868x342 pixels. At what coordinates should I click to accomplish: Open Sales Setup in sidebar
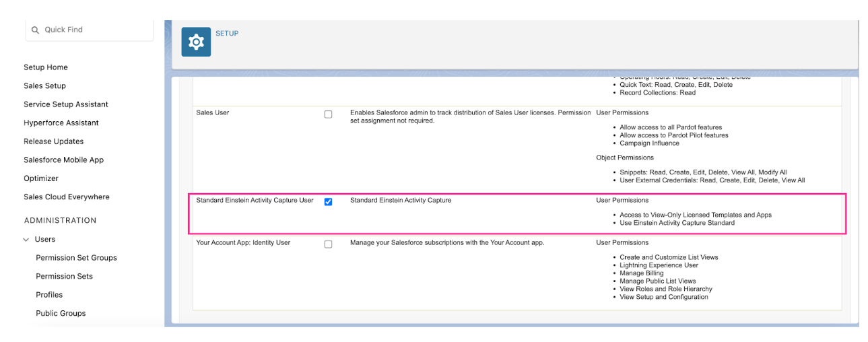pos(44,85)
